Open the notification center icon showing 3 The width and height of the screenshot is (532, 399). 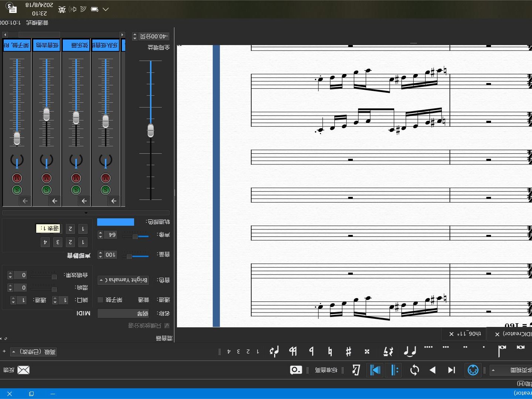11,8
